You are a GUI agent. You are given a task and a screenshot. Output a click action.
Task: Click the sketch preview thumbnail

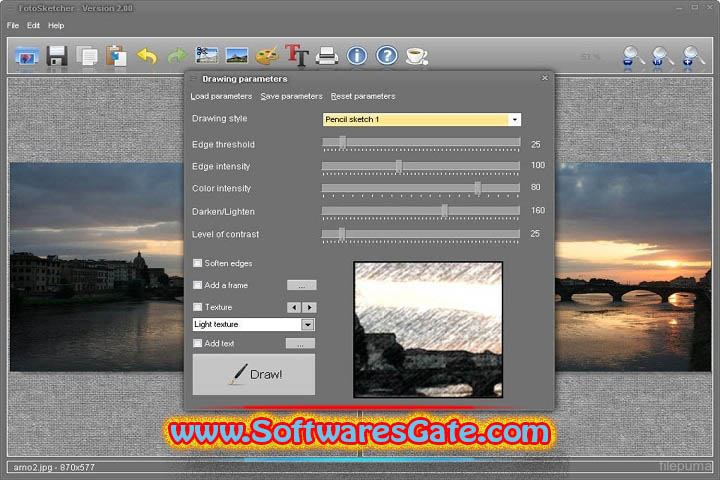click(428, 330)
